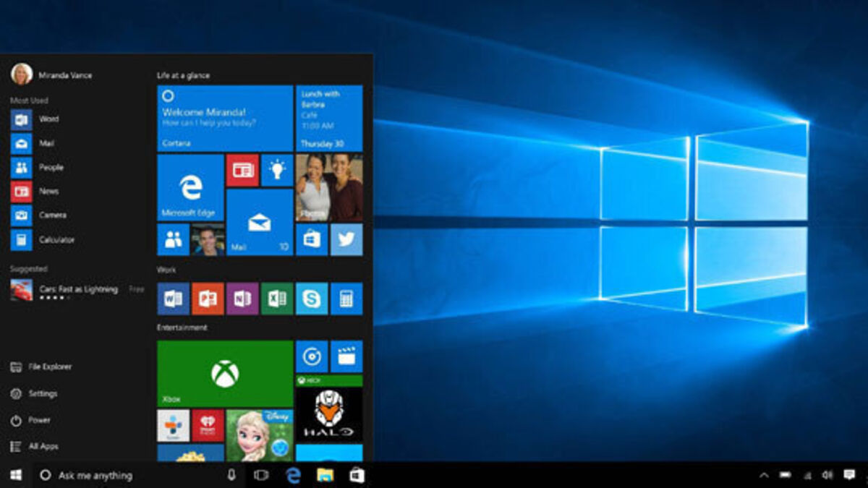
Task: Open the Microsoft Edge tile
Action: point(190,187)
